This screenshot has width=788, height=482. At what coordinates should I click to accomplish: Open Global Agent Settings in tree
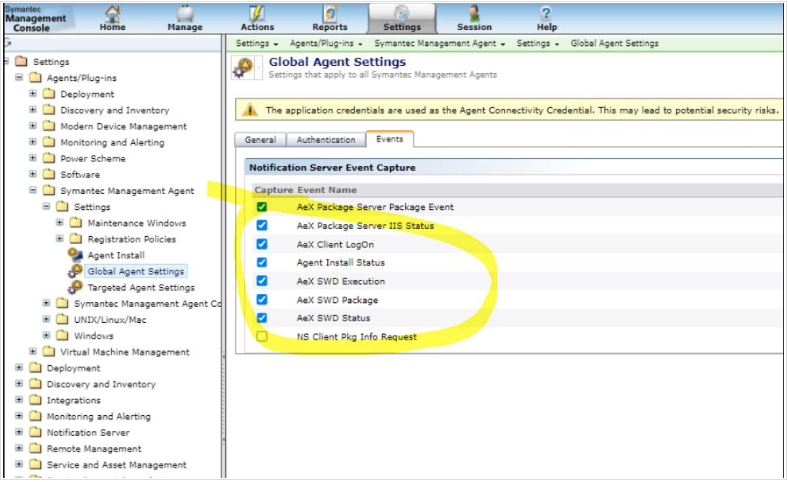click(135, 271)
